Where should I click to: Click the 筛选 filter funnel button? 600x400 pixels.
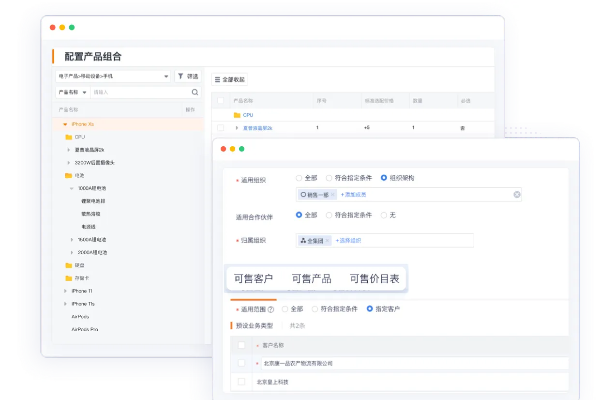click(188, 76)
